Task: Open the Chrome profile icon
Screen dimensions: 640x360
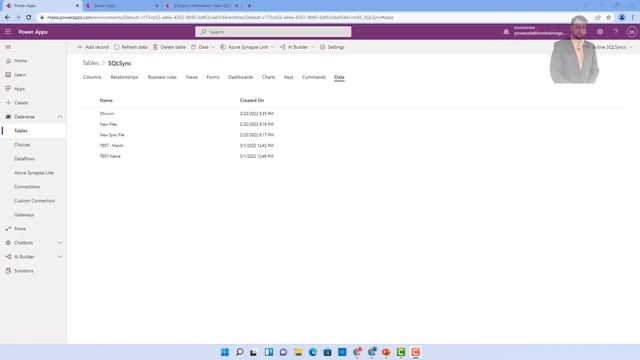Action: [x=622, y=18]
